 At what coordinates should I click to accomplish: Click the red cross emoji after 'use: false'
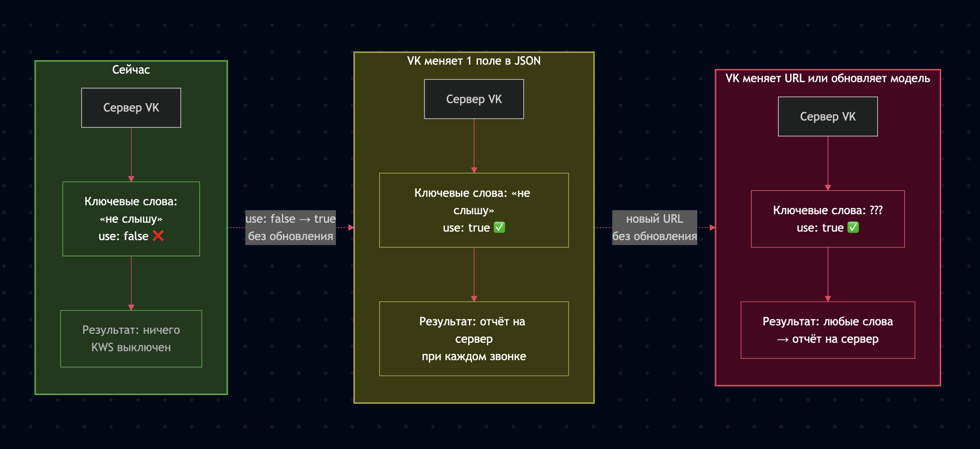(158, 236)
